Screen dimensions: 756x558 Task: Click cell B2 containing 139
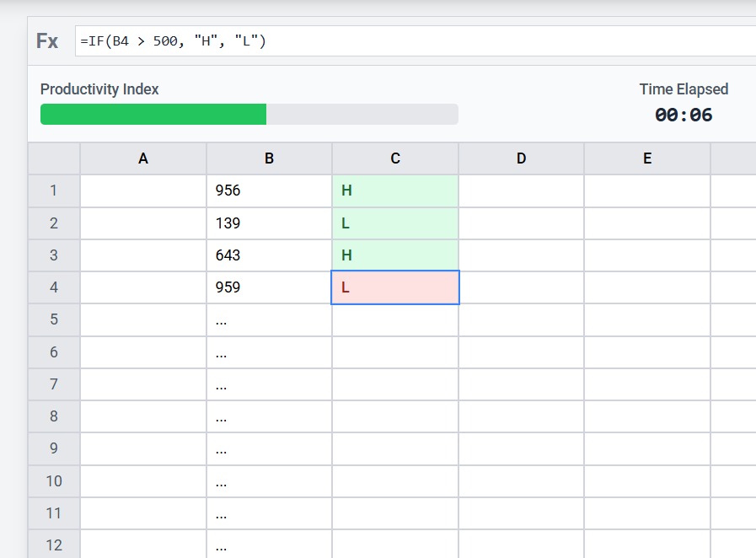click(x=269, y=223)
